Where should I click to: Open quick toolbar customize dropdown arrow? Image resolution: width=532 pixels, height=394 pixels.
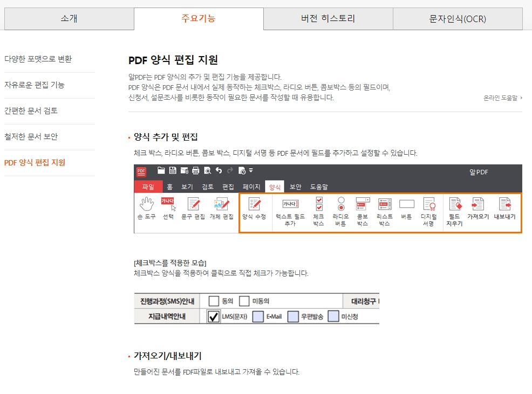(x=251, y=170)
